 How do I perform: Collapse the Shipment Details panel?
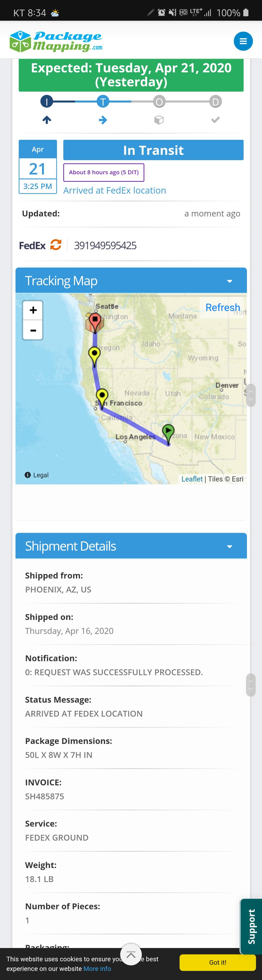[x=229, y=546]
